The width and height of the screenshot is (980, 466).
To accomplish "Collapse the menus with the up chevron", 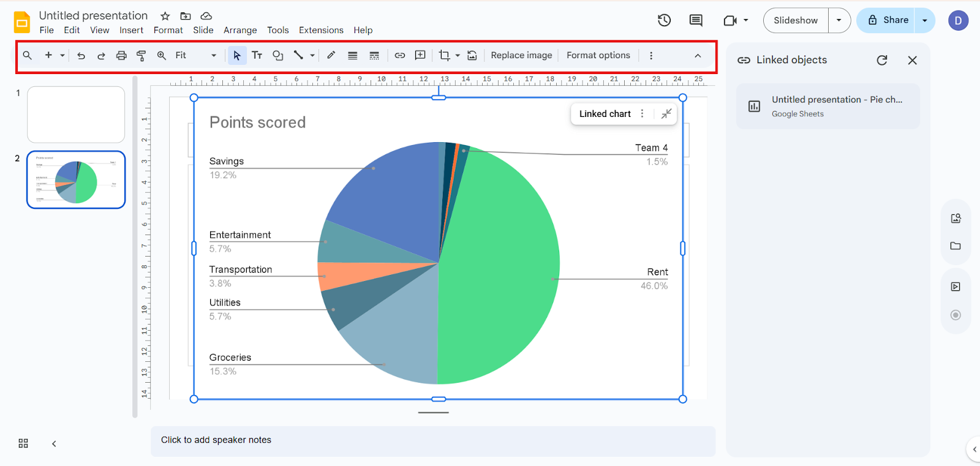I will pyautogui.click(x=698, y=56).
